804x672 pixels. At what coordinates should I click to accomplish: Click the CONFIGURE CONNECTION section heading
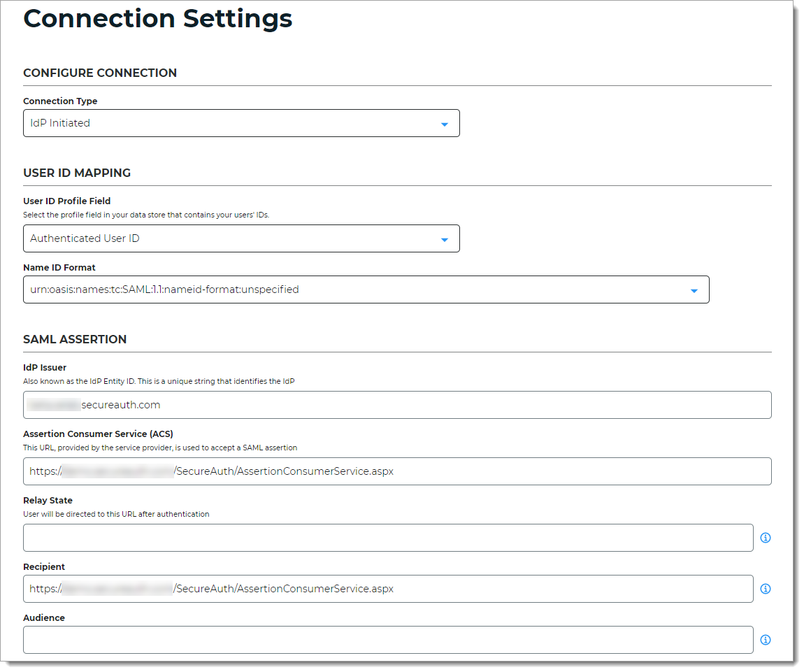pos(100,73)
